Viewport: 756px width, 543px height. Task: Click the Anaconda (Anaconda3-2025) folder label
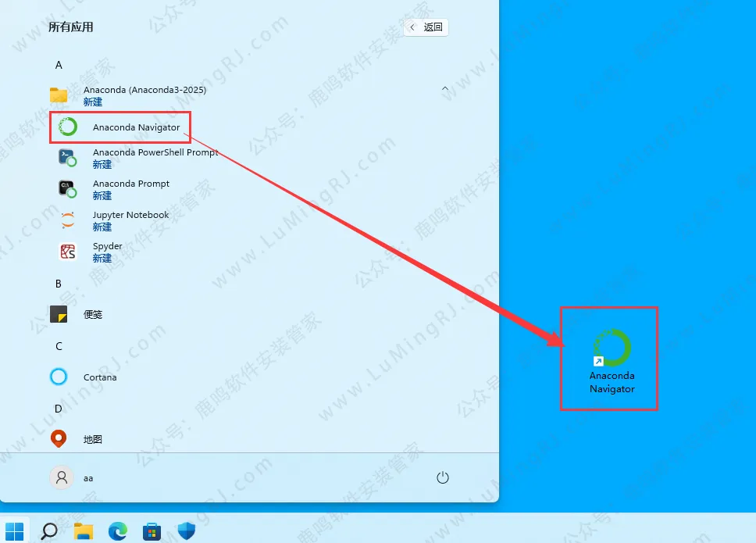pyautogui.click(x=144, y=90)
